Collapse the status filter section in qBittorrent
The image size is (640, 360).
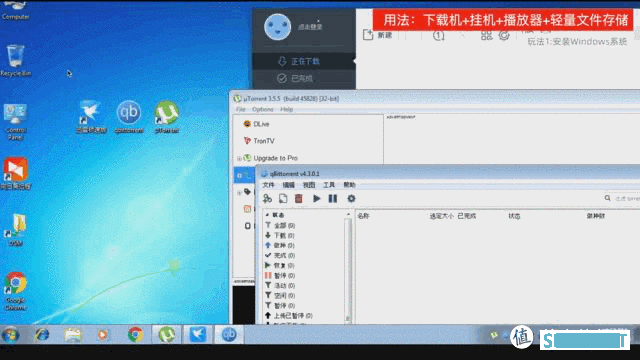coord(267,215)
